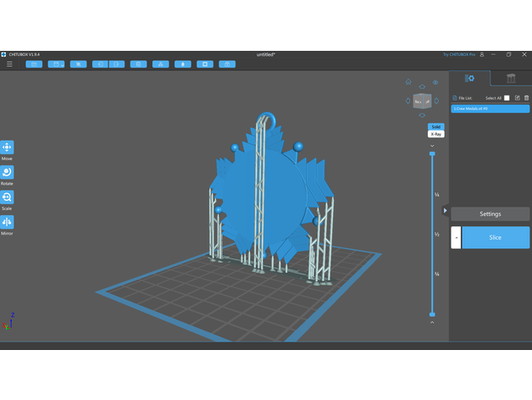This screenshot has height=400, width=532.
Task: Switch view mode to X-Ray
Action: point(435,134)
